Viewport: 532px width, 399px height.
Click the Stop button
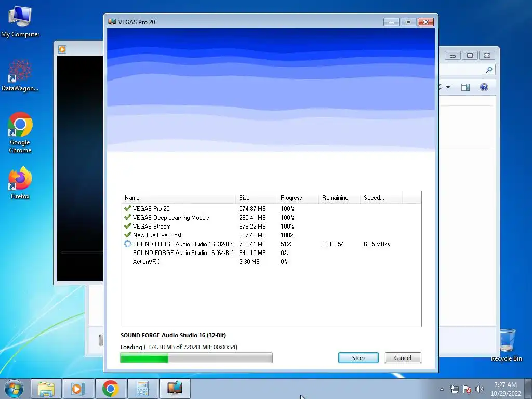tap(358, 357)
